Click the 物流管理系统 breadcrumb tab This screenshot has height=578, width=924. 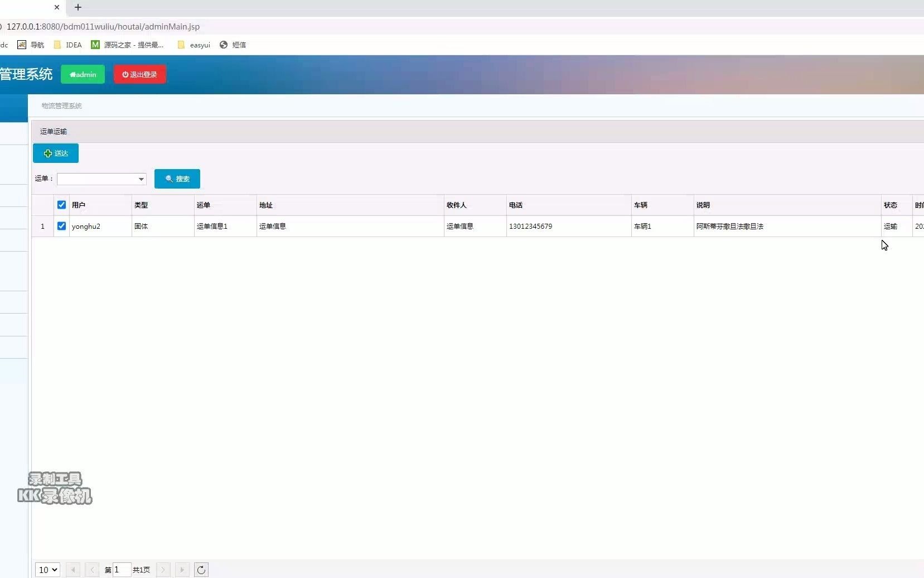tap(61, 106)
